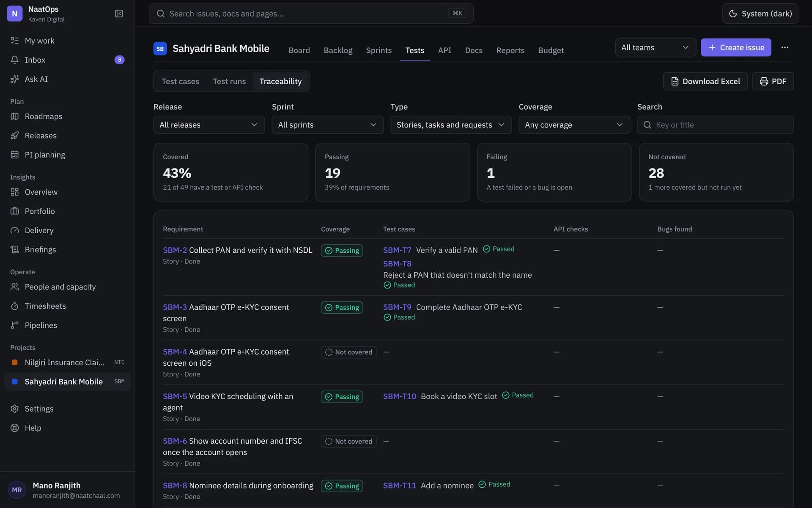Export traceability as PDF
This screenshot has height=508, width=812.
point(773,81)
